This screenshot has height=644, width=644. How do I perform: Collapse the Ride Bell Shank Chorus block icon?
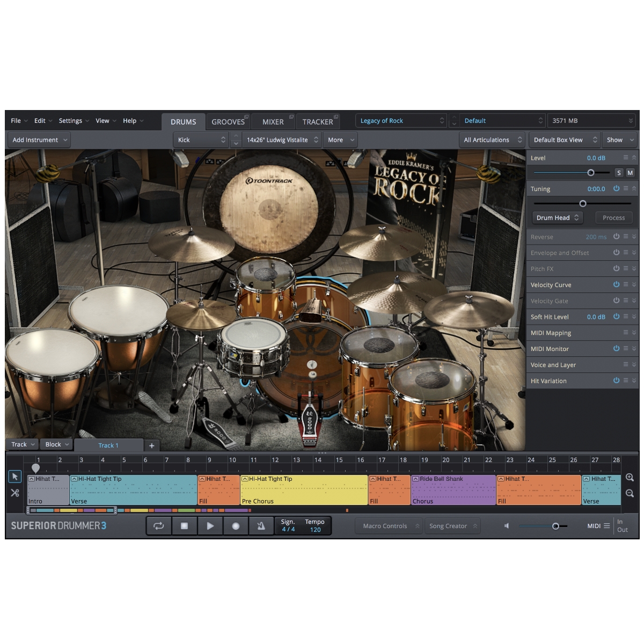click(416, 479)
